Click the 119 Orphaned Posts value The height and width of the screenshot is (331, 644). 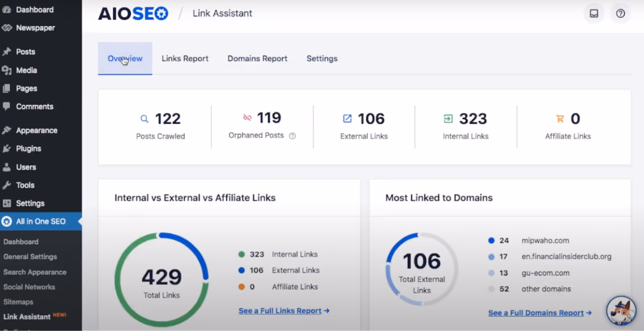point(269,118)
